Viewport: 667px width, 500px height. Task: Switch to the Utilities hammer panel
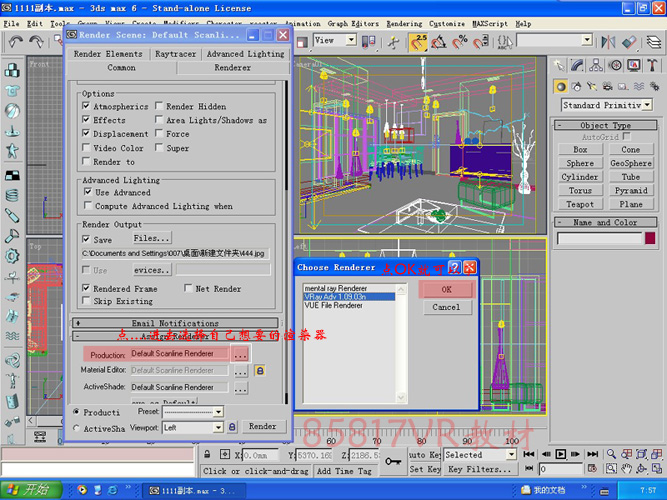coord(652,65)
